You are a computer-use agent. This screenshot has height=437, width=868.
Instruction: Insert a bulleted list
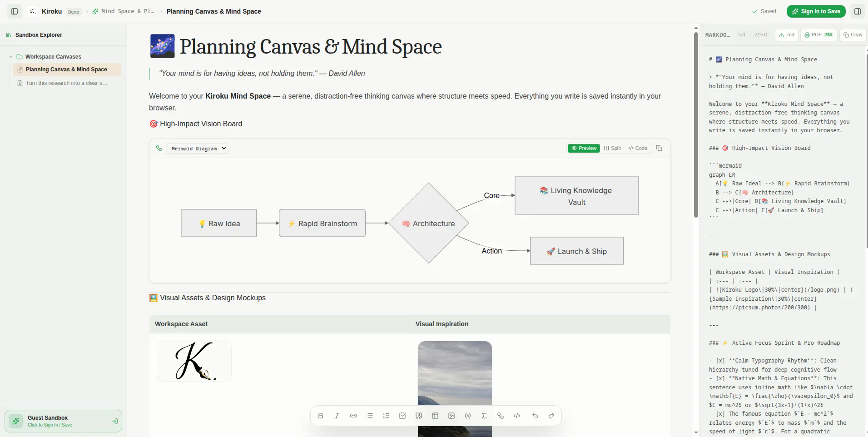point(370,416)
